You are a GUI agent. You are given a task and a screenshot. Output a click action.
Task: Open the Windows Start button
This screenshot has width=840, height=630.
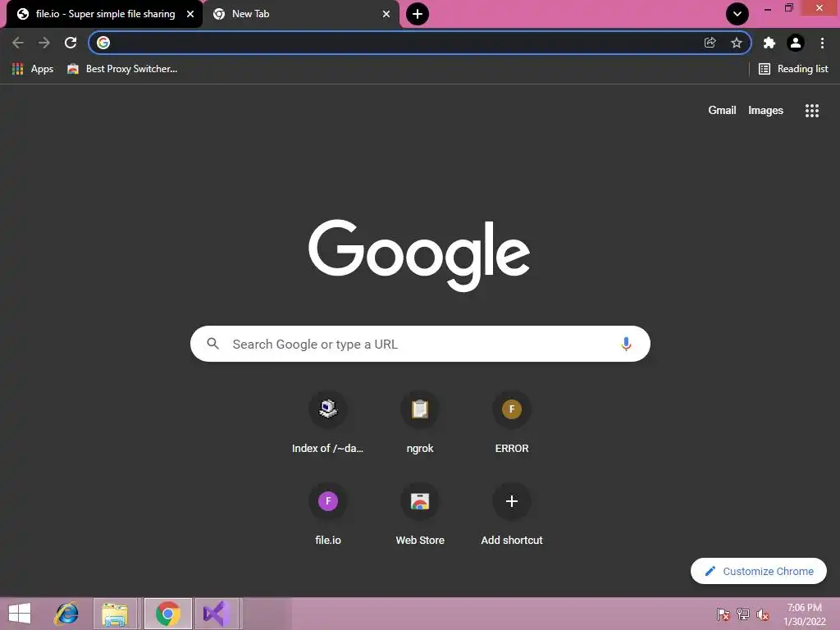20,614
